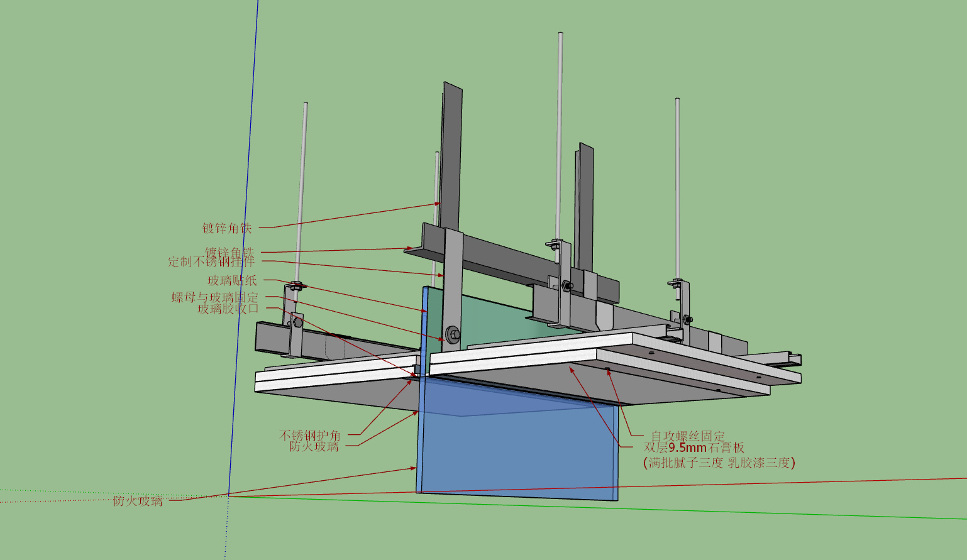Select the green axis line at the bottom right

[597, 507]
